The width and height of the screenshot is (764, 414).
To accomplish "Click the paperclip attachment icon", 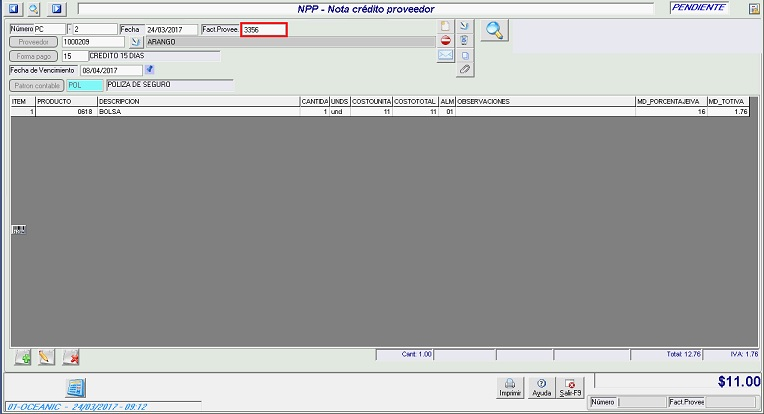I will coord(464,70).
